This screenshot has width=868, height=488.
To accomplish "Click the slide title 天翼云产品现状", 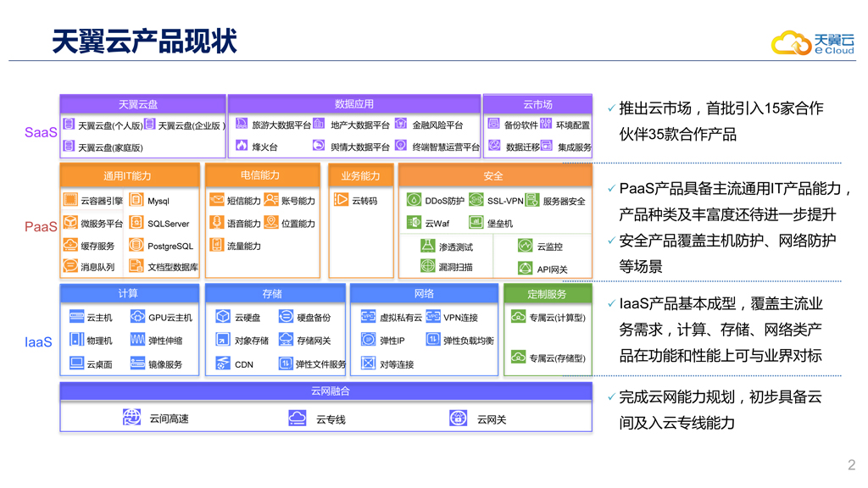I will click(x=145, y=41).
